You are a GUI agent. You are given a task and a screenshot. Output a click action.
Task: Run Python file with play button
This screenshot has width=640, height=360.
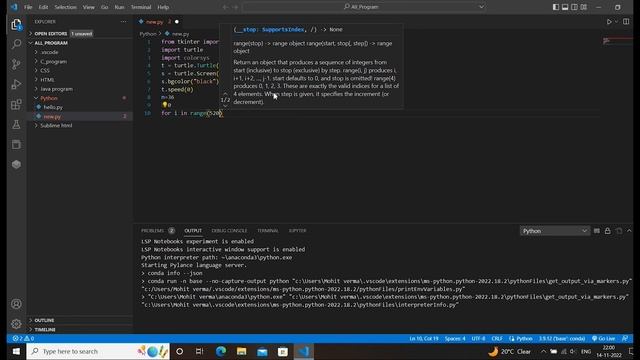pos(609,22)
